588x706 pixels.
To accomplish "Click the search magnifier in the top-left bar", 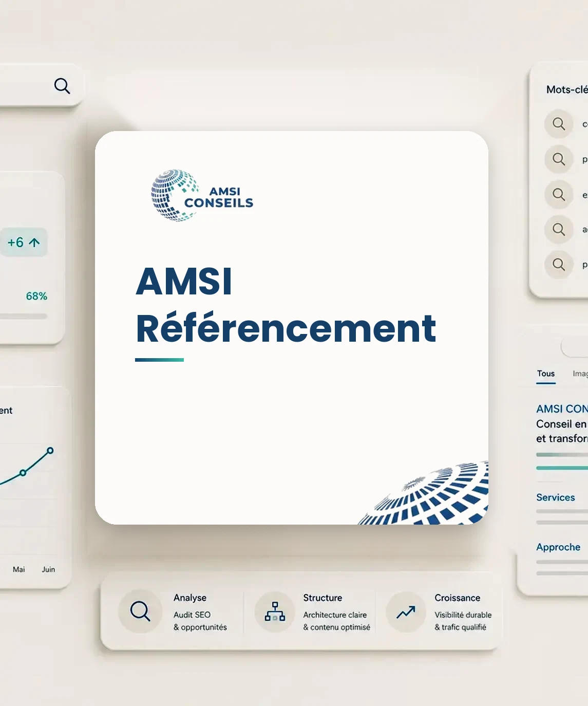I will click(62, 86).
